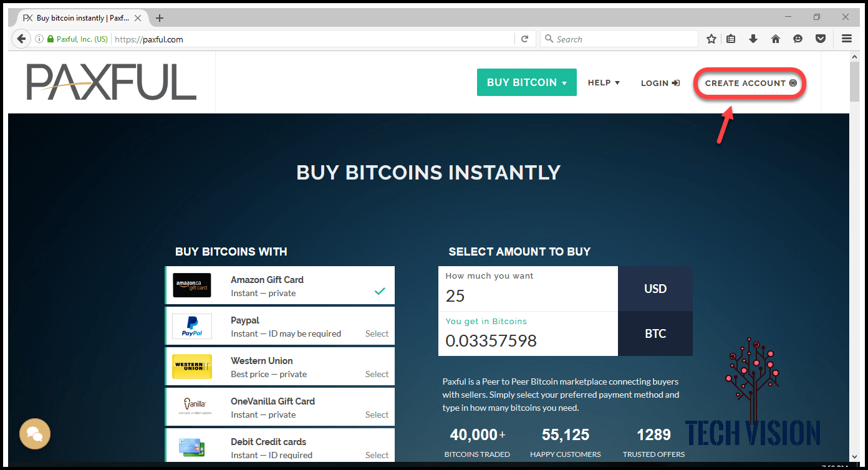Bookmark this page with the star icon
Viewport: 868px width, 470px height.
coord(711,39)
